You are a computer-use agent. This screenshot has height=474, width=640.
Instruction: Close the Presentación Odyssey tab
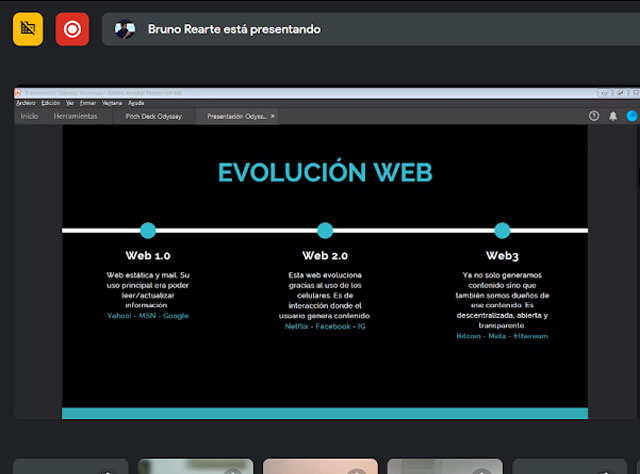pyautogui.click(x=273, y=116)
